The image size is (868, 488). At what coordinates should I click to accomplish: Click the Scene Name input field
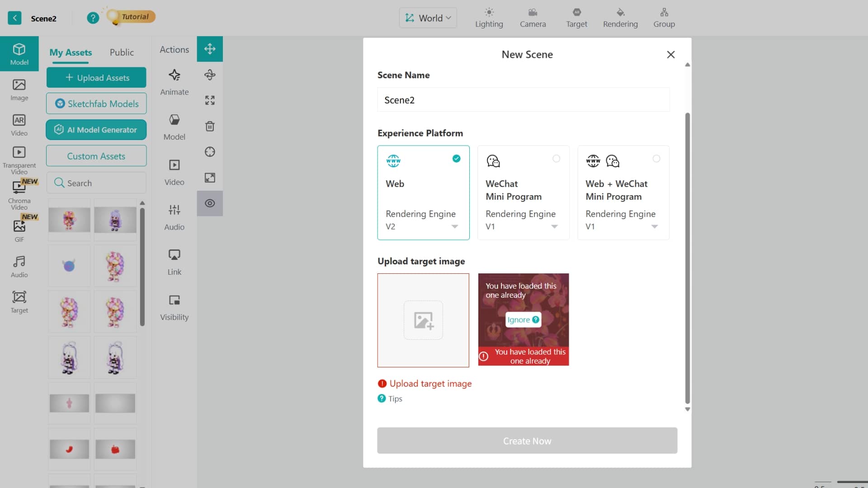pos(524,100)
